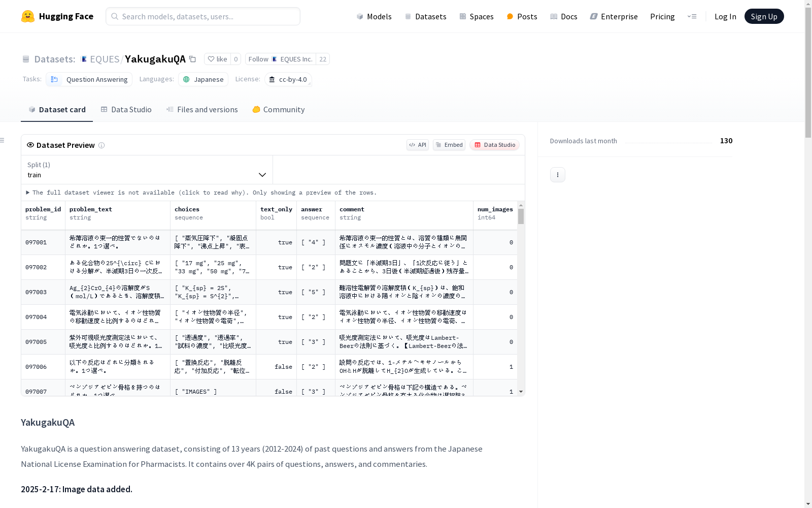Click the choices cell in row 097002

click(x=213, y=267)
